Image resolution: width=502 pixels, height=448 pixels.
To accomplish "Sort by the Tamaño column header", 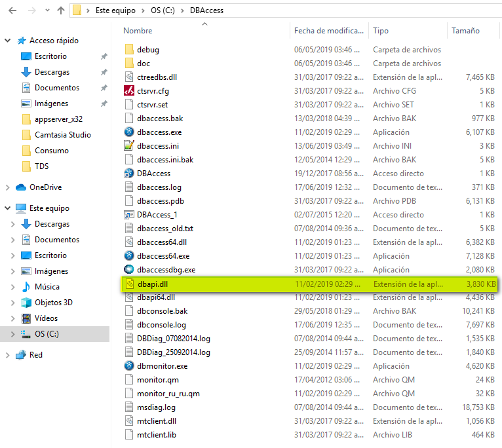I will (x=465, y=31).
